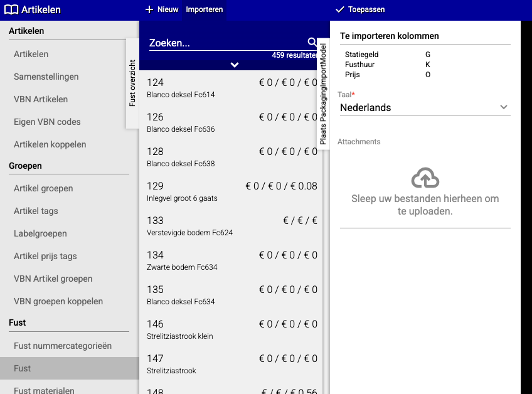Open Artikel groepen
The width and height of the screenshot is (532, 394).
point(43,188)
